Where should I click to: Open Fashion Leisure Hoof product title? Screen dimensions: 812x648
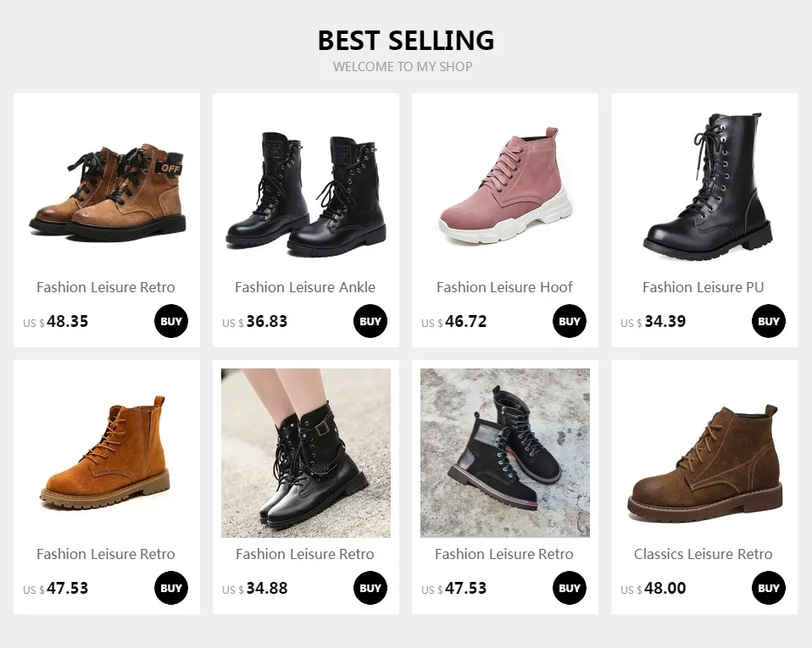[504, 287]
